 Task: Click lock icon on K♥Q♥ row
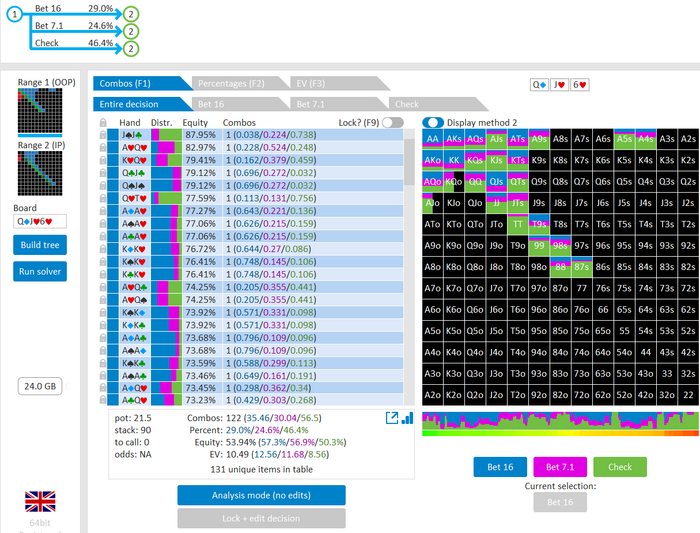tap(103, 160)
